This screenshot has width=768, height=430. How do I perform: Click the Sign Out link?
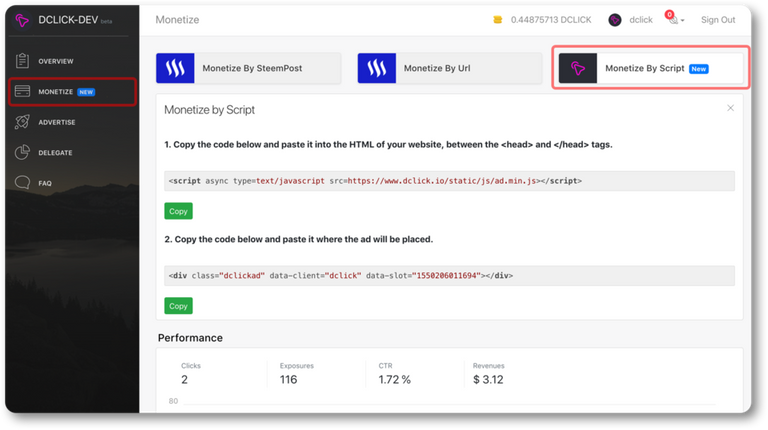(717, 20)
